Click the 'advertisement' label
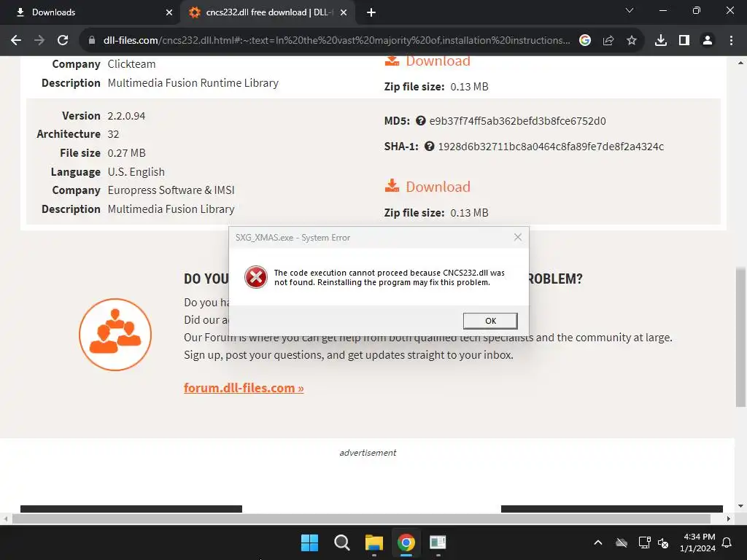The width and height of the screenshot is (747, 560). (368, 452)
